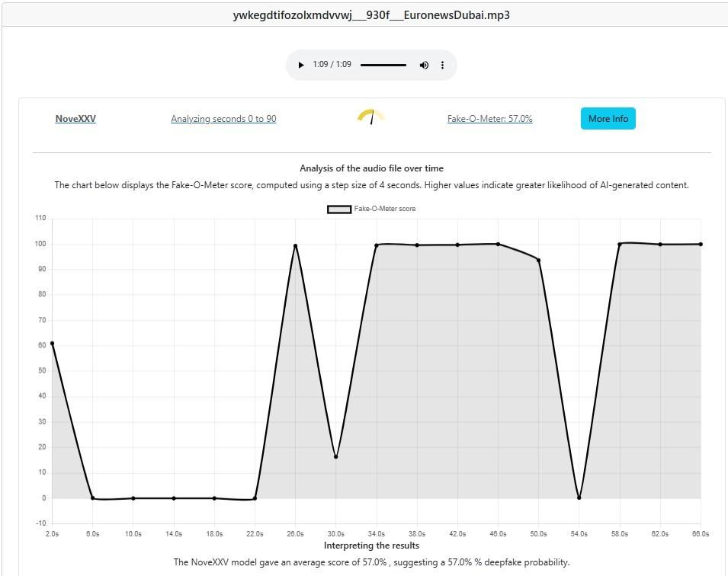Viewport: 728px width, 576px height.
Task: Click the low data point at 30.0s
Action: click(335, 457)
